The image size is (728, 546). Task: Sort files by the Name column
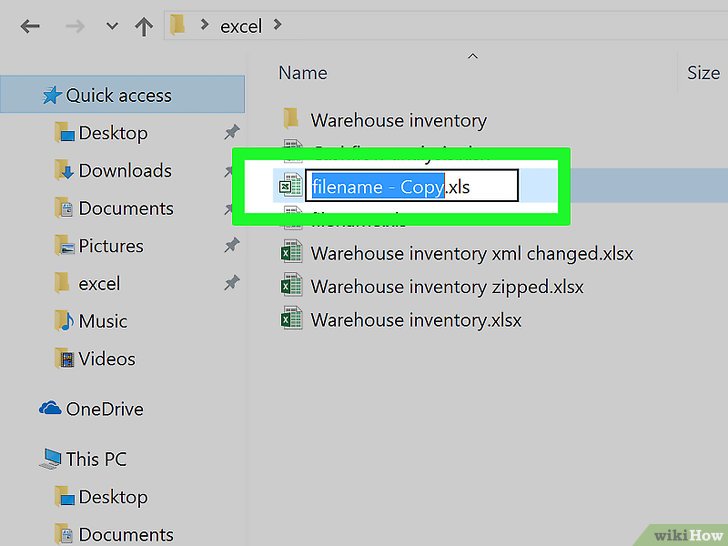point(303,73)
